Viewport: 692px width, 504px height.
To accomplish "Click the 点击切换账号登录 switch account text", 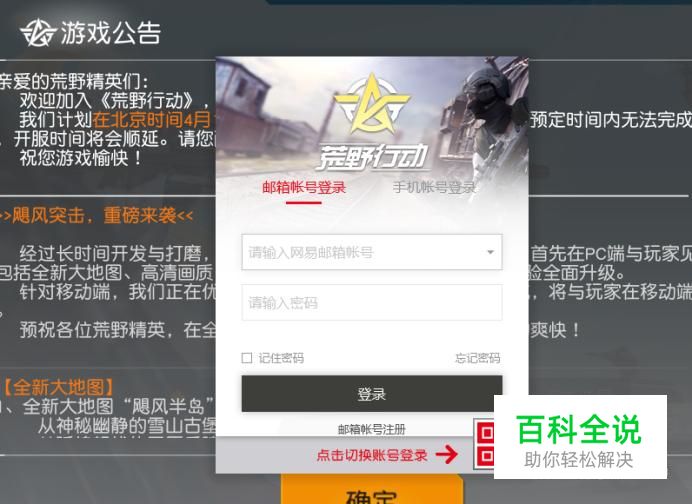I will tap(372, 455).
